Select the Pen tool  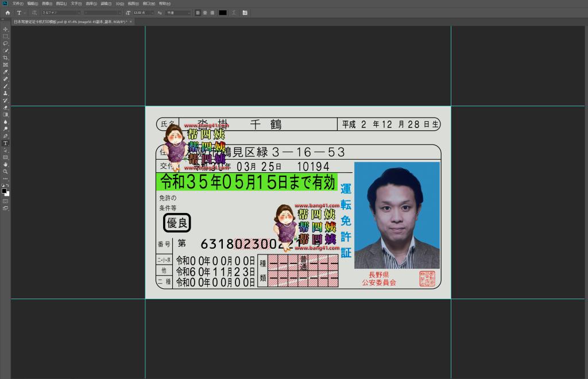click(x=4, y=135)
